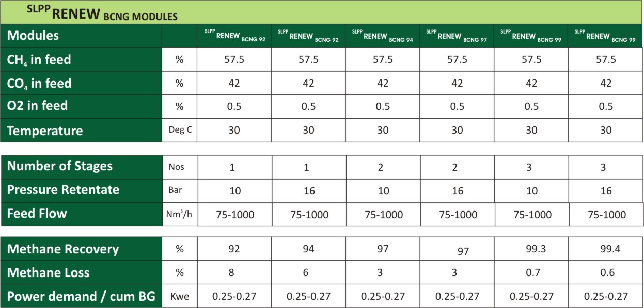Viewport: 644px width, 308px height.
Task: Select the Deg C unit cell
Action: point(180,130)
